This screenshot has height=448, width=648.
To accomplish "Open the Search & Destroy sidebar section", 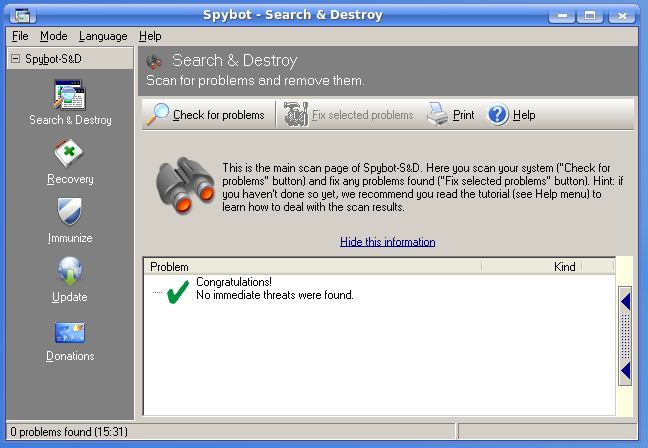I will pos(70,103).
